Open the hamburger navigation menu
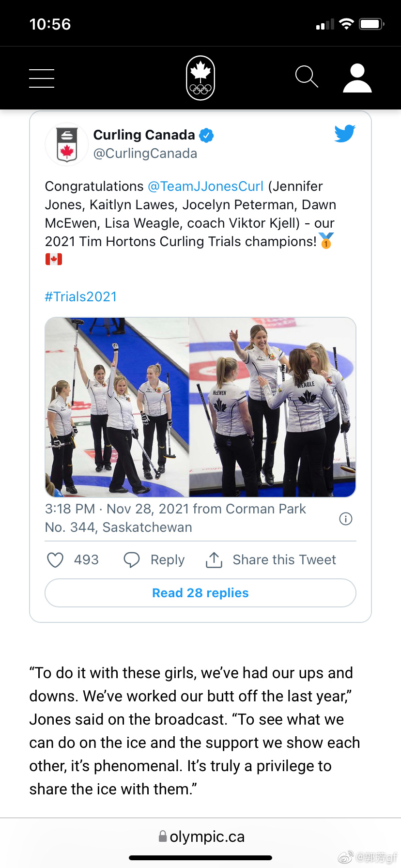This screenshot has width=401, height=868. click(x=42, y=78)
